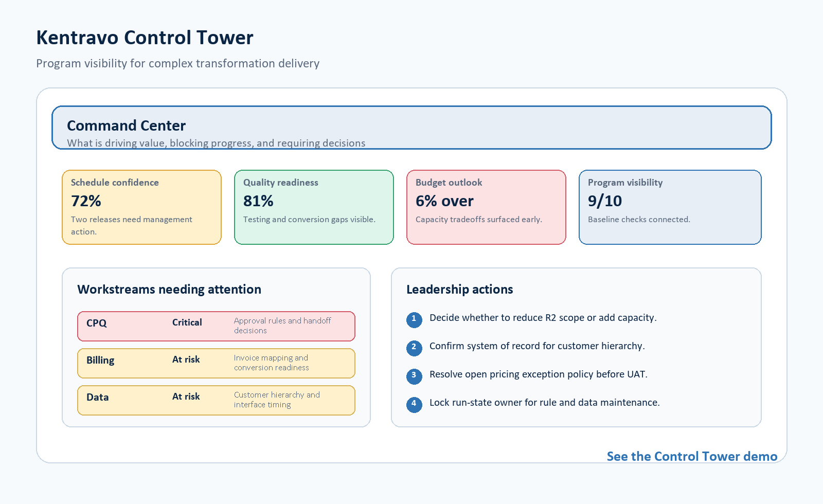823x504 pixels.
Task: Select the Billing At risk workstream row
Action: (x=216, y=363)
